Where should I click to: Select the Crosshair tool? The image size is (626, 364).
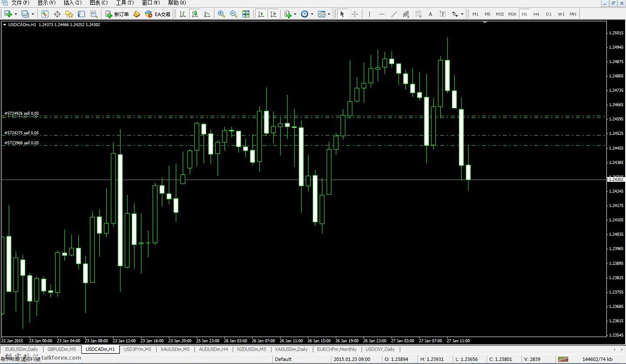(355, 14)
